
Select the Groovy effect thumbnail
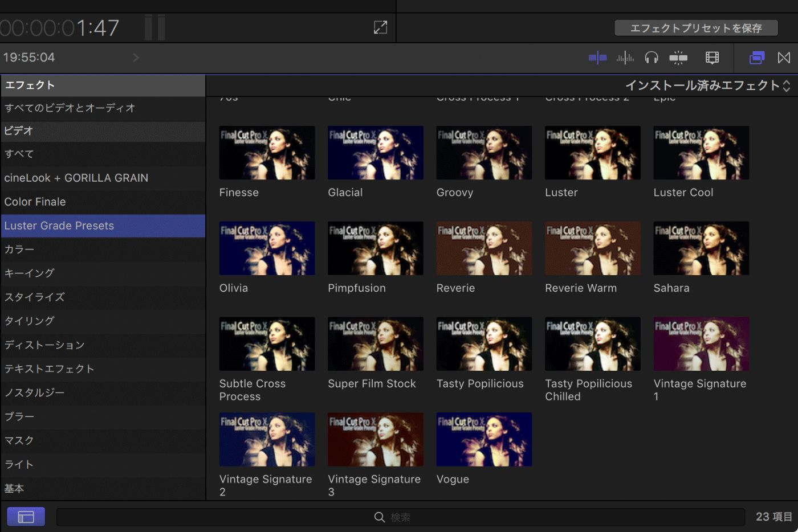point(484,153)
